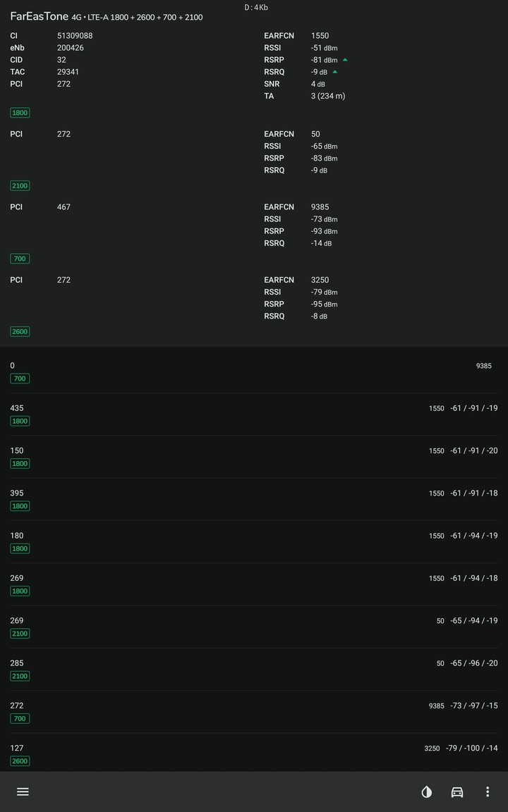Enable drive mode car icon

457,792
